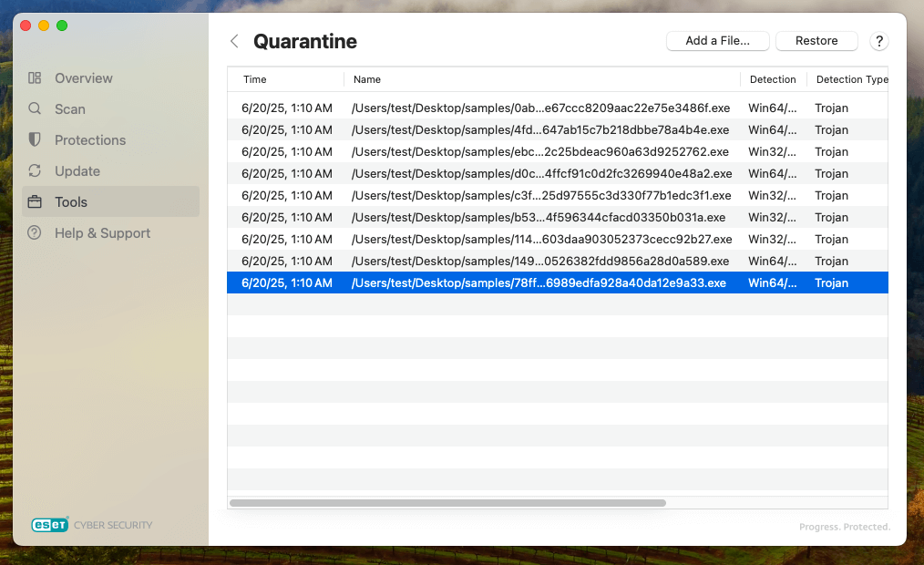Click Trojan type in the 0ab... row
This screenshot has width=924, height=565.
tap(831, 108)
